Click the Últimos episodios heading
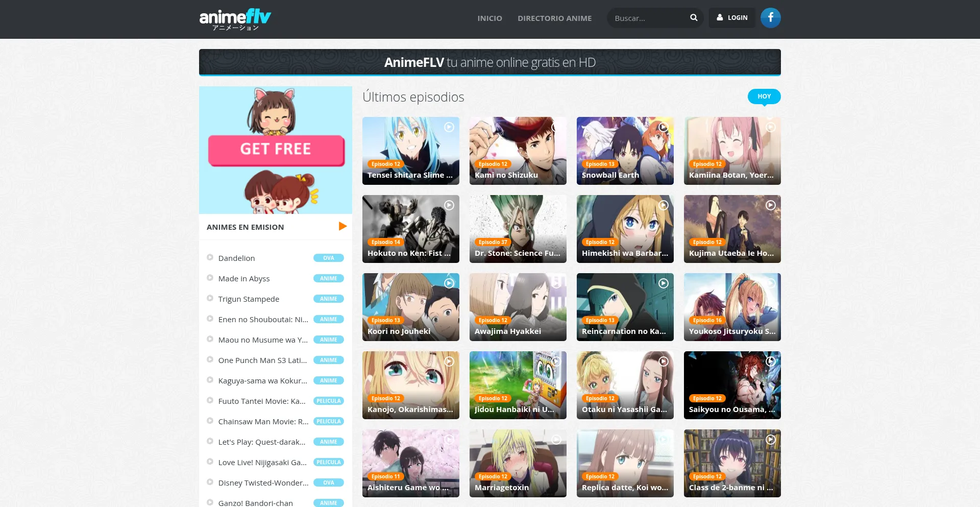 coord(413,97)
